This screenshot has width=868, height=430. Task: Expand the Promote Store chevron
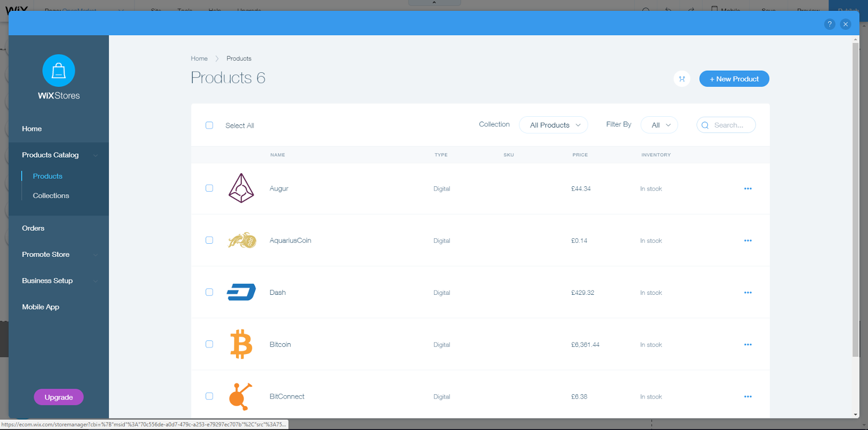pyautogui.click(x=96, y=255)
